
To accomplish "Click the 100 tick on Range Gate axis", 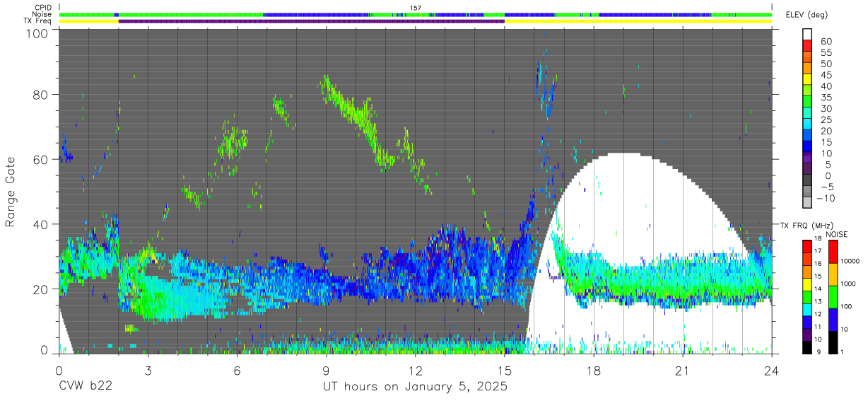I will point(37,34).
